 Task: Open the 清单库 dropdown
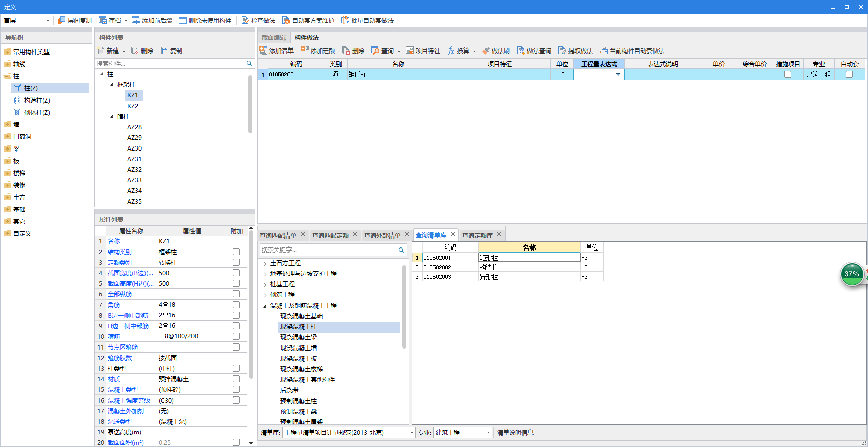412,433
